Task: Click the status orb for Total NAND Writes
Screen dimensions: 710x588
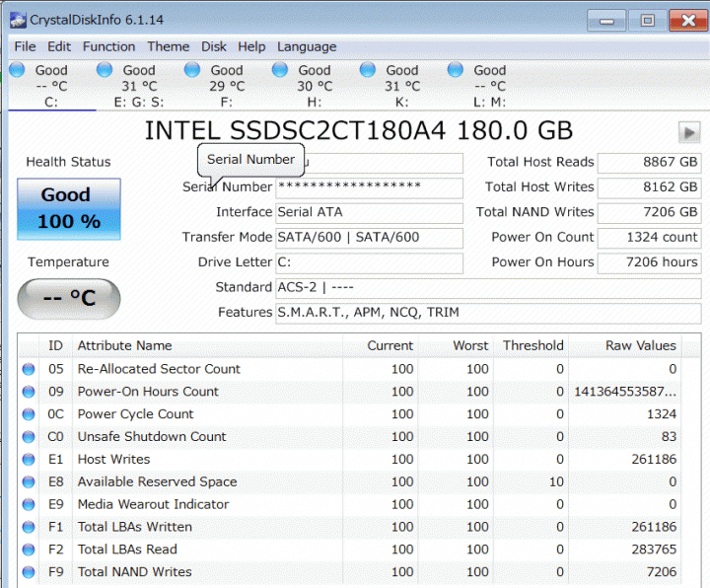Action: (x=28, y=572)
